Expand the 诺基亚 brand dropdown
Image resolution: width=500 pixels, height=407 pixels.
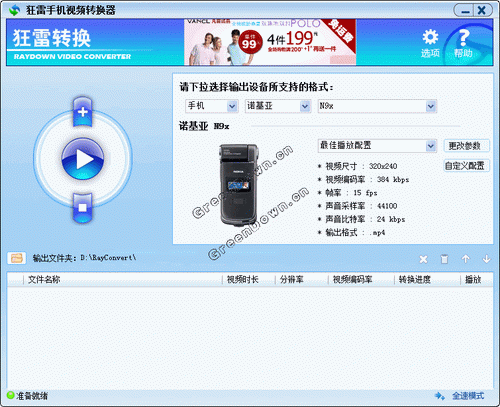(305, 106)
